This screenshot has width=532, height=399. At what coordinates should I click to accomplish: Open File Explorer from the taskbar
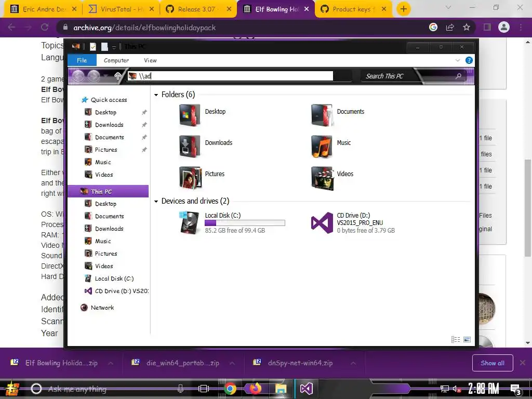point(281,389)
